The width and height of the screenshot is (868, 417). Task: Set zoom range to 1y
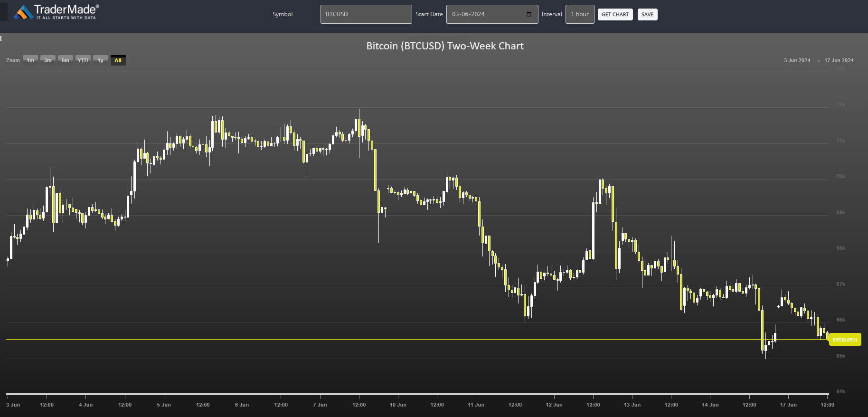coord(101,60)
